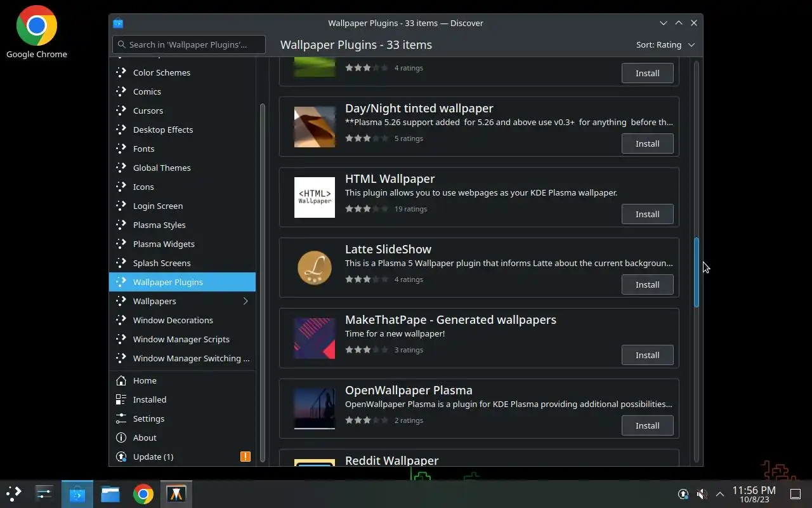812x508 pixels.
Task: Open System Settings from the taskbar
Action: point(44,493)
